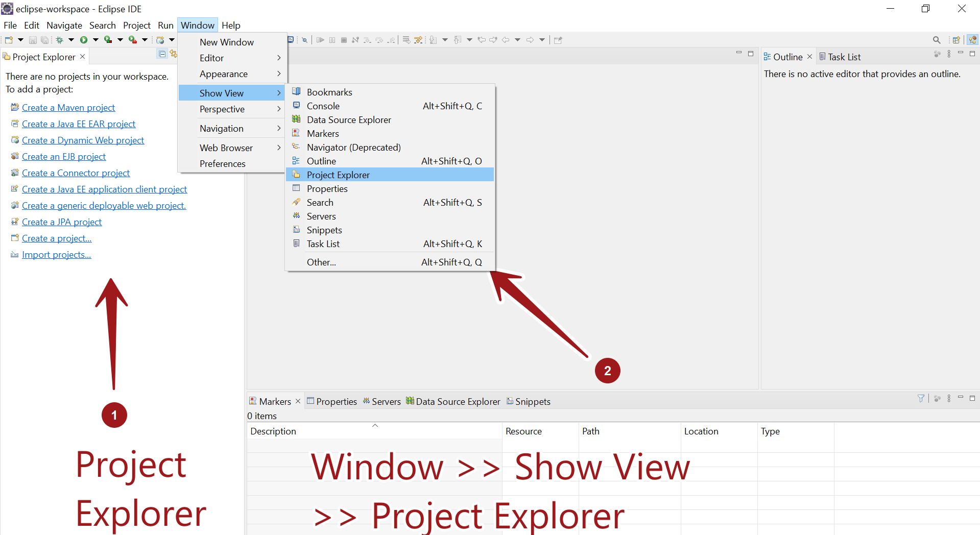
Task: Open the Debug dropdown arrow
Action: (x=71, y=40)
